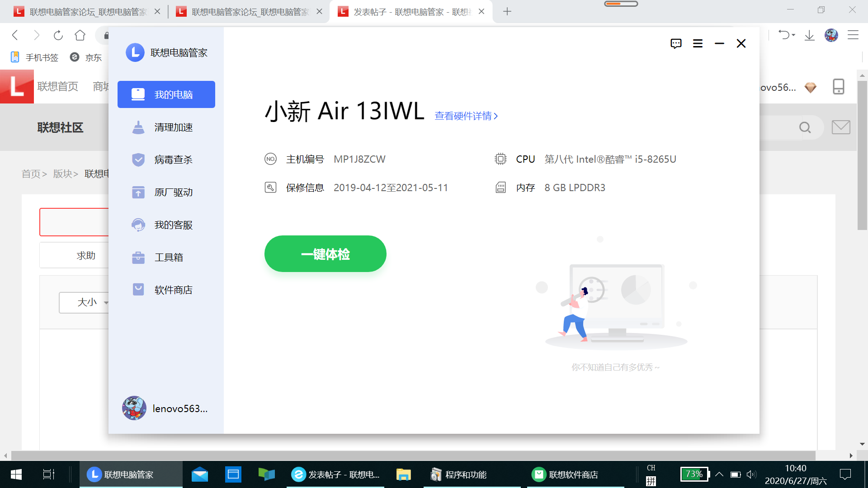Click the webpage search magnifier icon
This screenshot has height=488, width=868.
pos(805,128)
